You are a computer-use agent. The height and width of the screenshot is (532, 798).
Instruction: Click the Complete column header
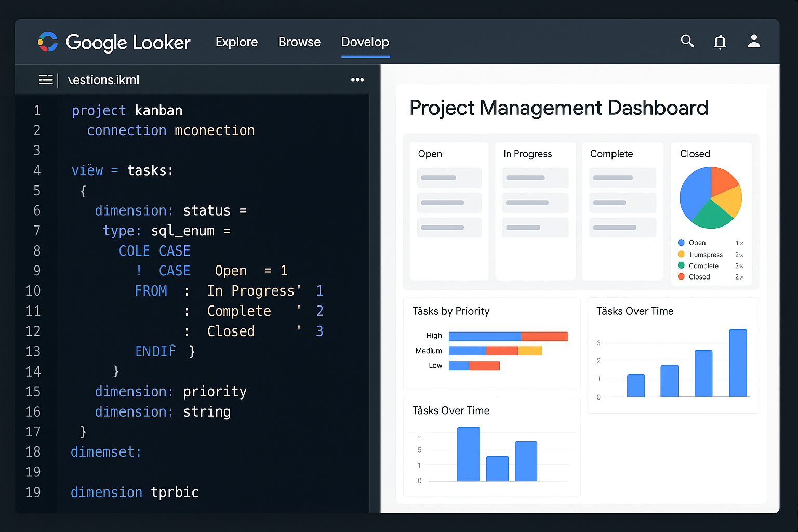pyautogui.click(x=611, y=154)
